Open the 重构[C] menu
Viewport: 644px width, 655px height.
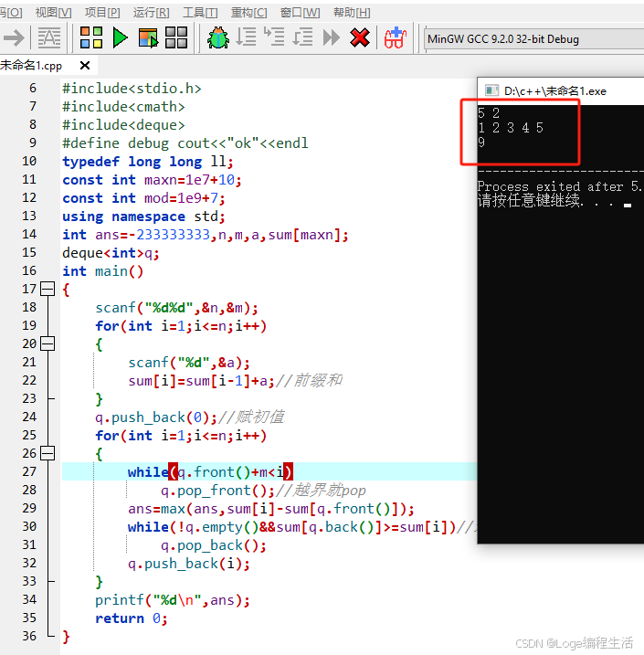tap(248, 13)
